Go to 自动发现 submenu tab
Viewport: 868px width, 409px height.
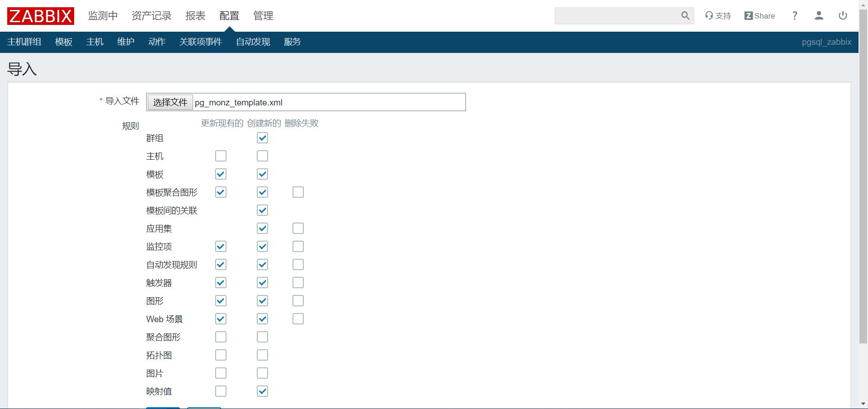253,42
